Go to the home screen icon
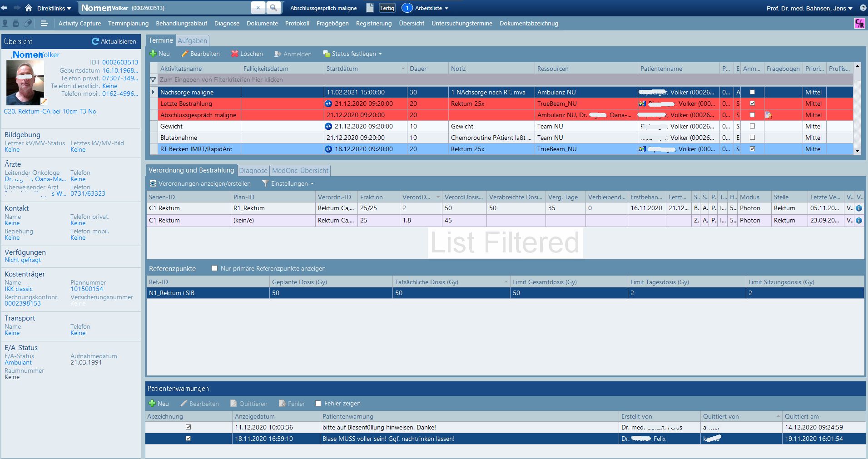The height and width of the screenshot is (459, 868). tap(29, 8)
